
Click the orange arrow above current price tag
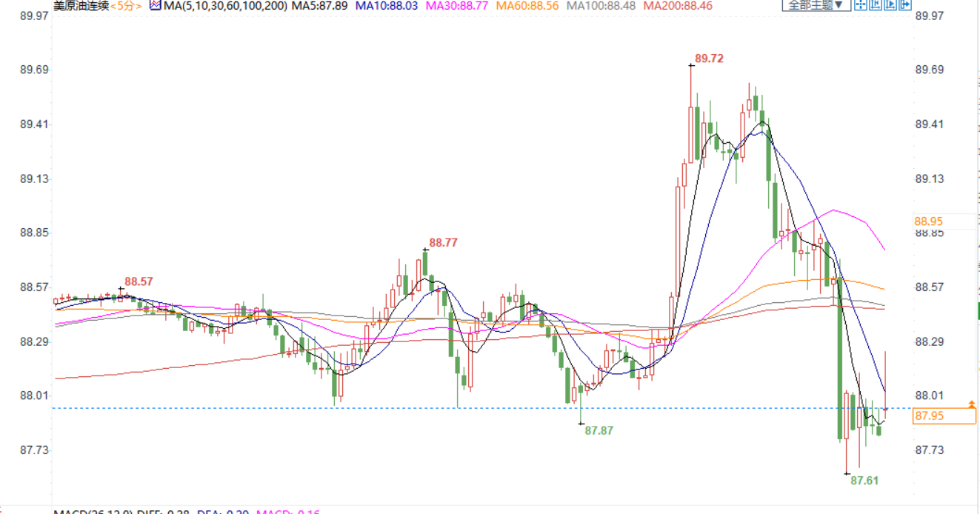971,404
